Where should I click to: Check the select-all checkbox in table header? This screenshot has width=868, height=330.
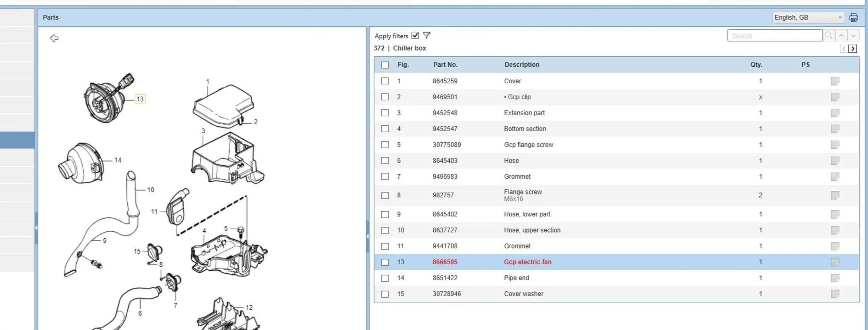pos(385,65)
